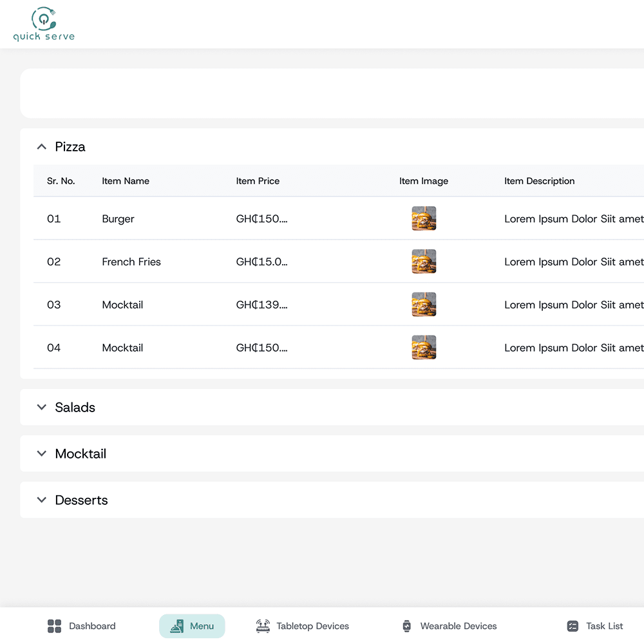644x644 pixels.
Task: Click the Quick Serve logo
Action: [44, 24]
